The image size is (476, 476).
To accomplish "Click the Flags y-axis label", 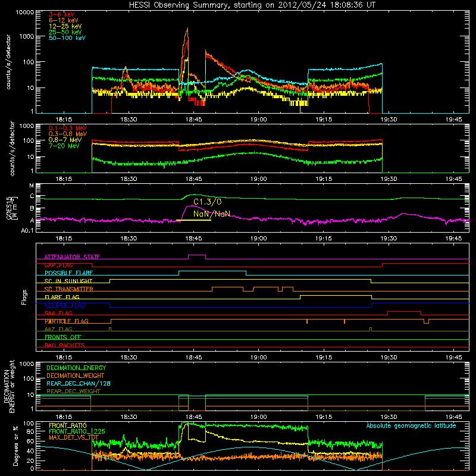I will 24,297.
